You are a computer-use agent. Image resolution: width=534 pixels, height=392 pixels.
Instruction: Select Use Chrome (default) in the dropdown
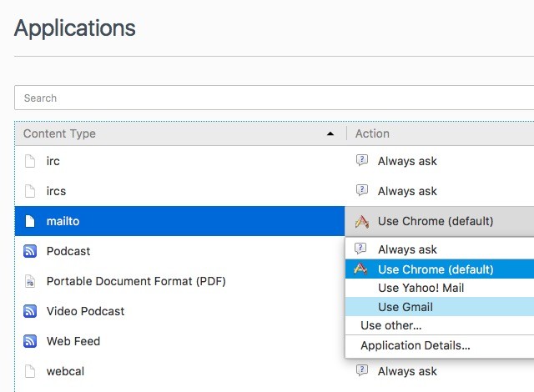[x=440, y=269]
